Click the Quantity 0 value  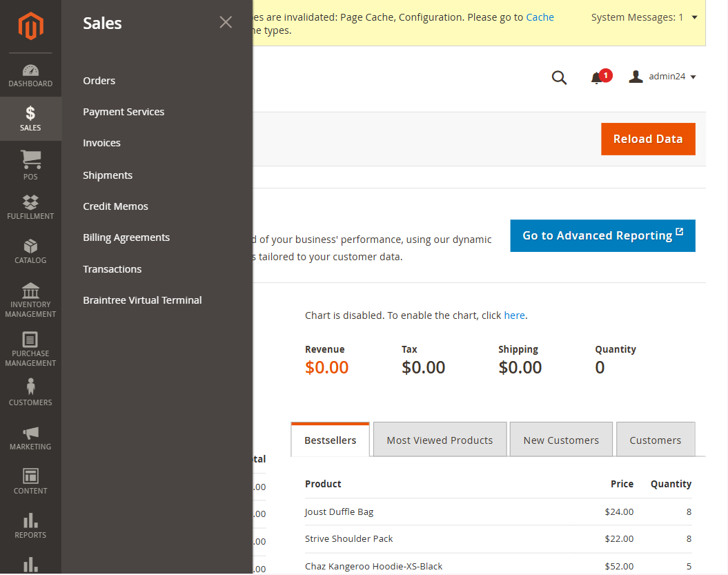600,367
